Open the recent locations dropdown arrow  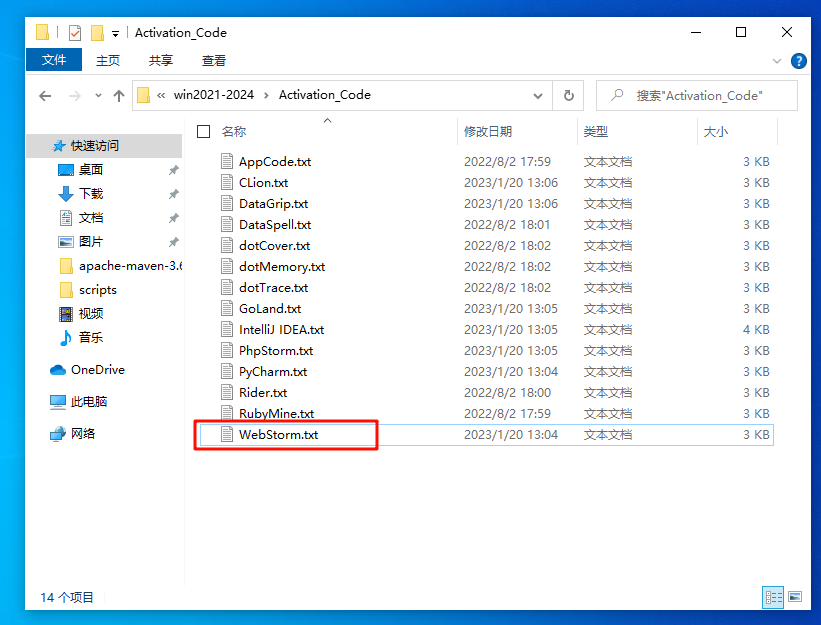tap(98, 96)
